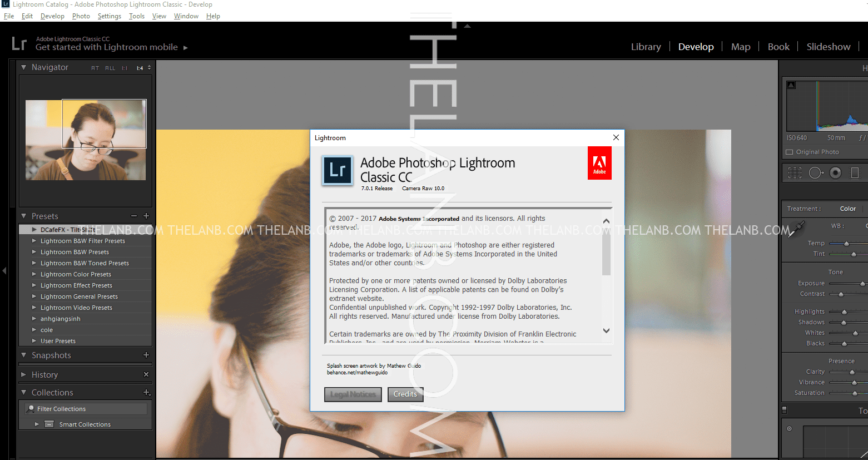
Task: Open the Settings menu
Action: [x=109, y=16]
